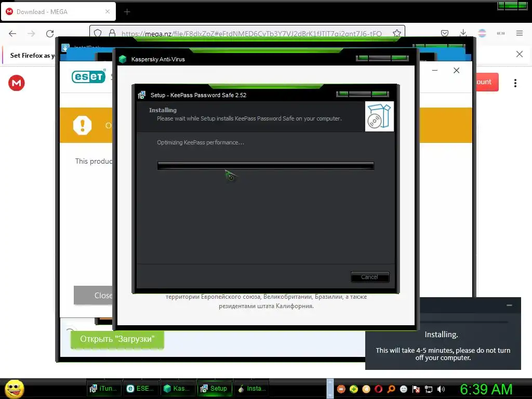The height and width of the screenshot is (399, 532).
Task: Minimize the Installing notification panel
Action: click(x=509, y=305)
